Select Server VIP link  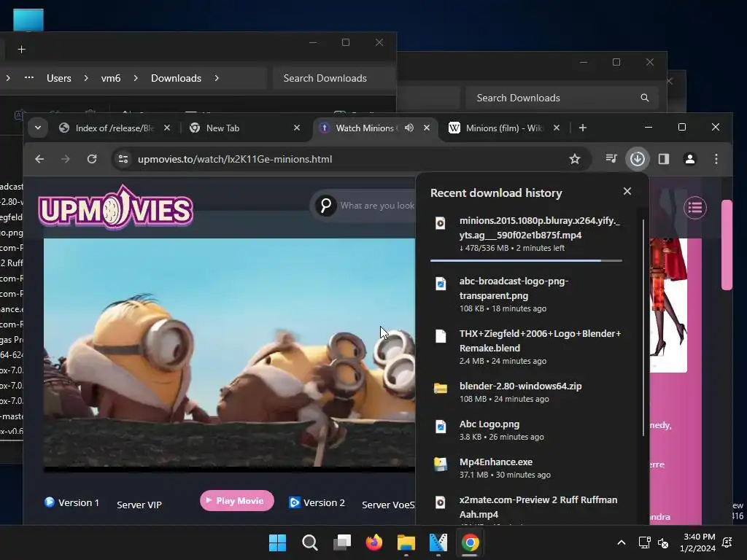coord(139,505)
